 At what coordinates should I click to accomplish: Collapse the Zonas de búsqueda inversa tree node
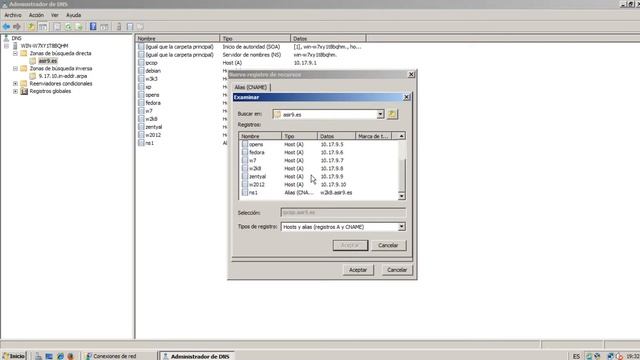click(x=15, y=69)
